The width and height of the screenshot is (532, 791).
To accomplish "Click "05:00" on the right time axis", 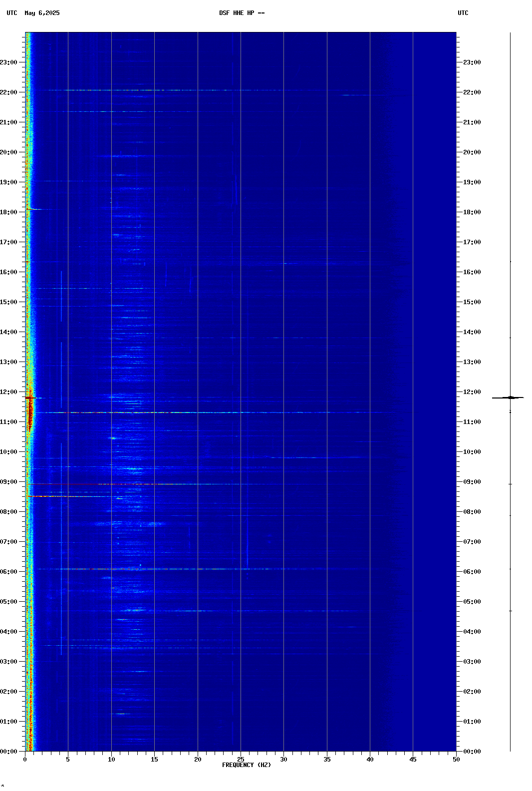I will [x=472, y=602].
